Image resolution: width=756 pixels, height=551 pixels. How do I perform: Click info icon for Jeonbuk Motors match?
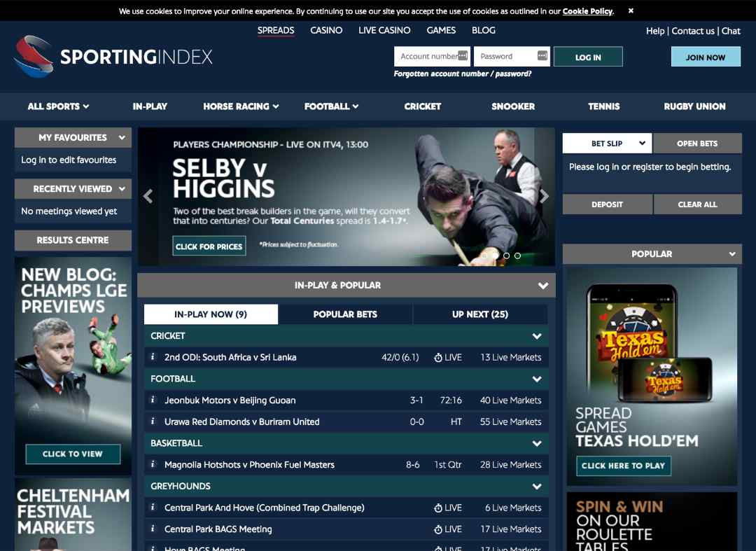[x=153, y=400]
